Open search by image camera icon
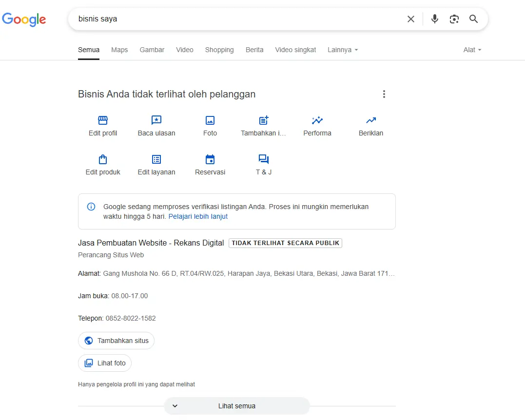This screenshot has width=525, height=420. (454, 19)
